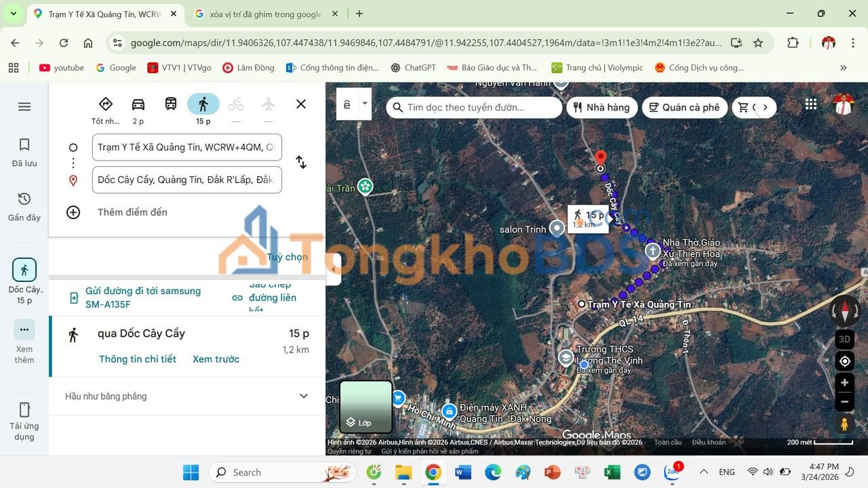This screenshot has width=868, height=488.
Task: Select the flights travel mode
Action: point(268,104)
